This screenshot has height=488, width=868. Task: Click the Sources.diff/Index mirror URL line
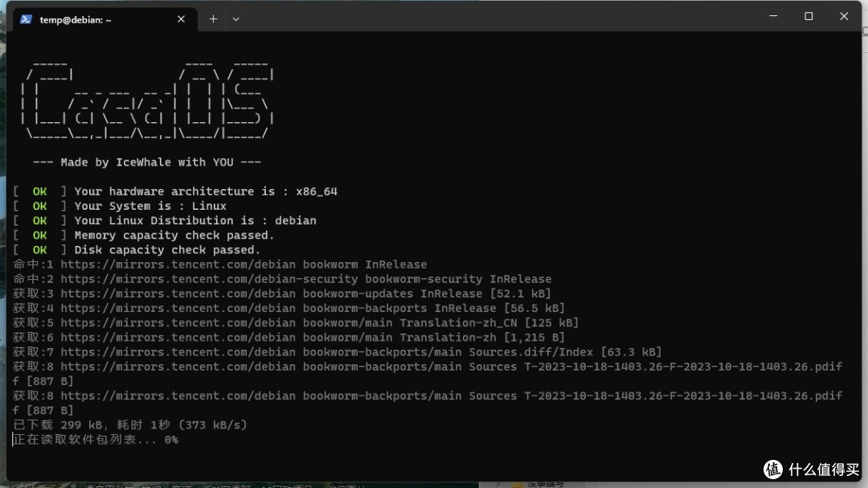[337, 352]
